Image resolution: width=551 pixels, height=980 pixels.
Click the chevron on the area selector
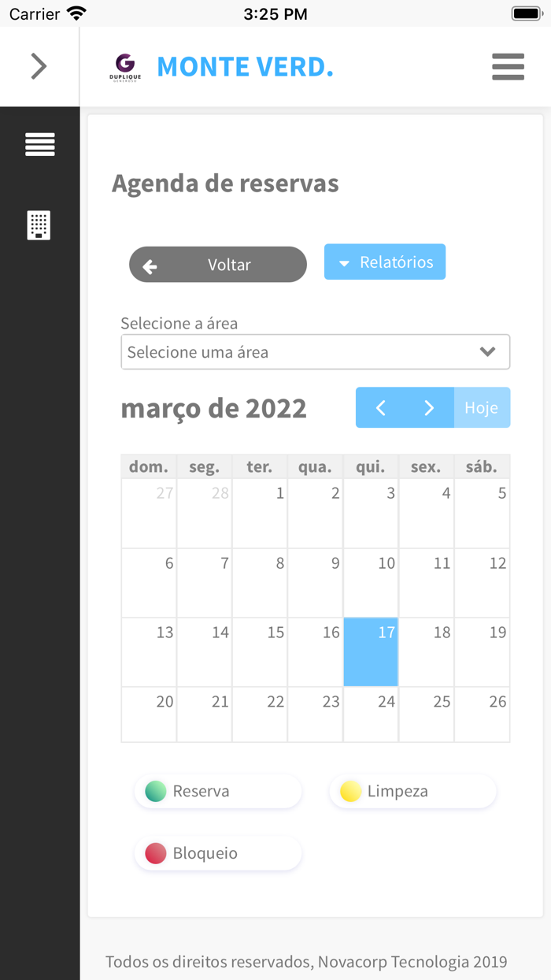click(487, 351)
